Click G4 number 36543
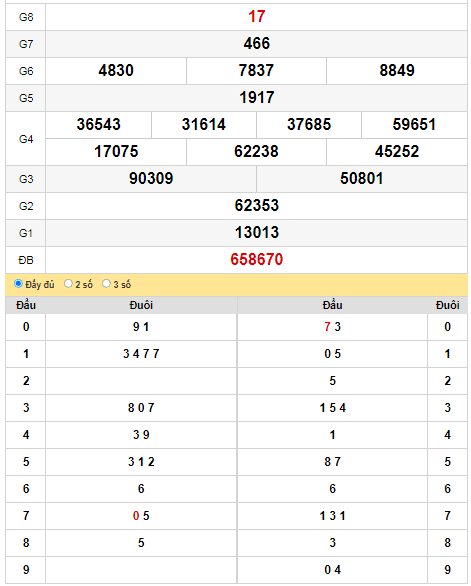Image resolution: width=471 pixels, height=586 pixels. click(x=99, y=124)
